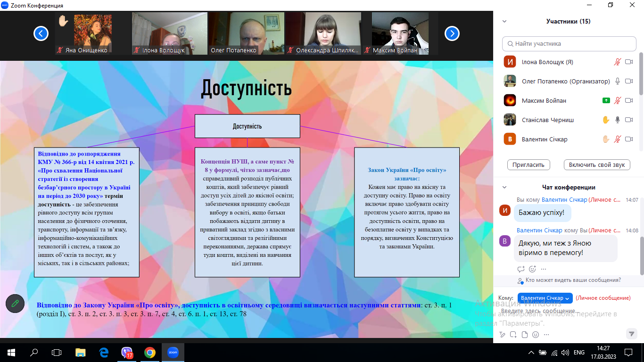Click camera icon for Станіслав Черниш
Image resolution: width=644 pixels, height=362 pixels.
(629, 120)
